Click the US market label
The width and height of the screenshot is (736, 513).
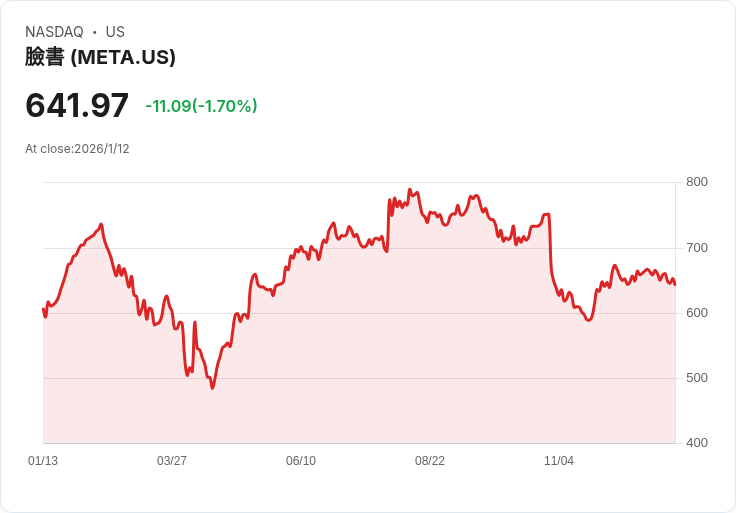[115, 32]
